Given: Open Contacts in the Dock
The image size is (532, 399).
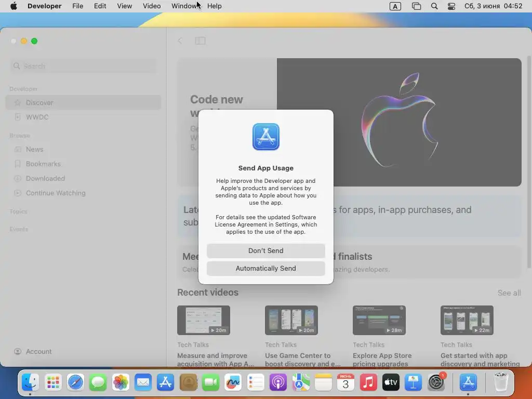Looking at the screenshot, I should pyautogui.click(x=188, y=382).
